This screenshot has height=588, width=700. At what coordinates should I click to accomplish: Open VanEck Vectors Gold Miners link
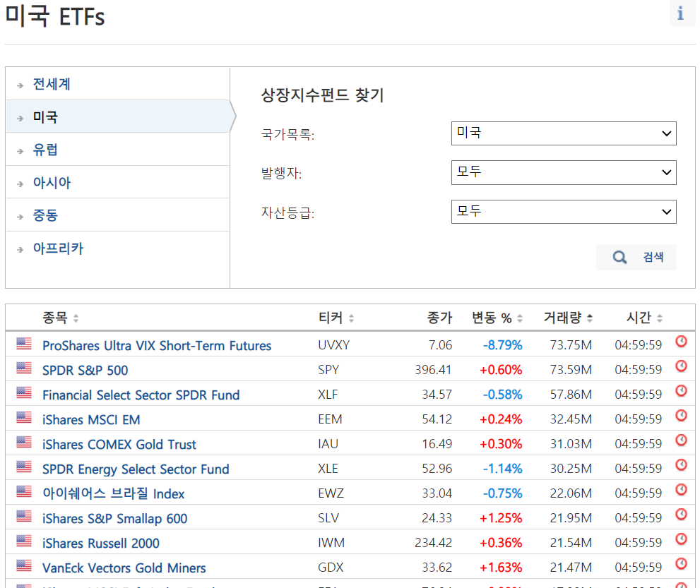click(124, 568)
